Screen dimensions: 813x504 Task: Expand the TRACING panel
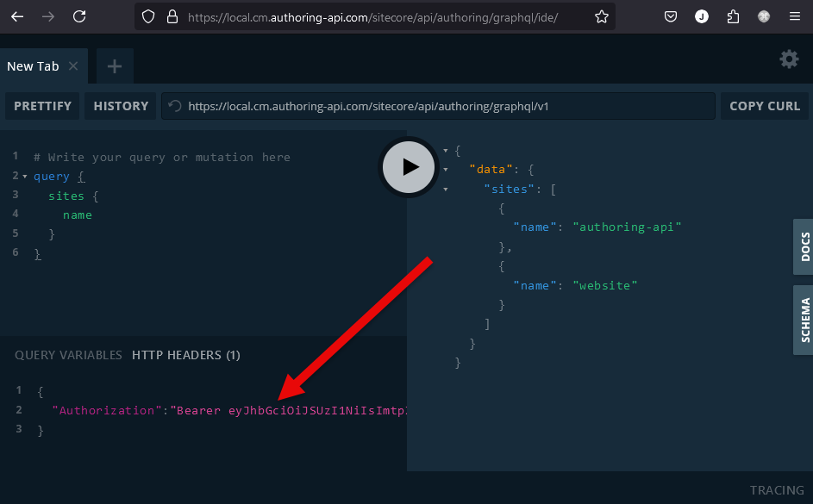coord(776,490)
